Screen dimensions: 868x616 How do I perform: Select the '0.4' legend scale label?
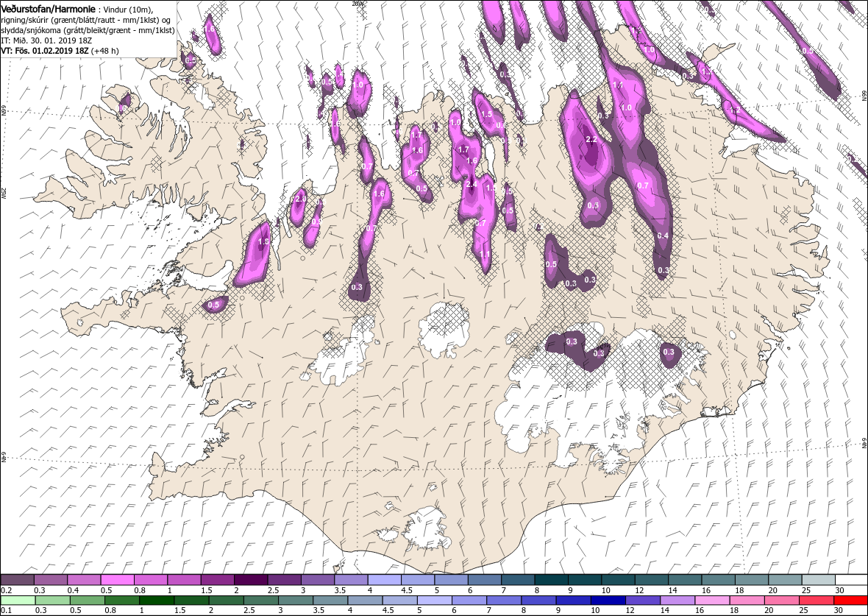click(73, 590)
